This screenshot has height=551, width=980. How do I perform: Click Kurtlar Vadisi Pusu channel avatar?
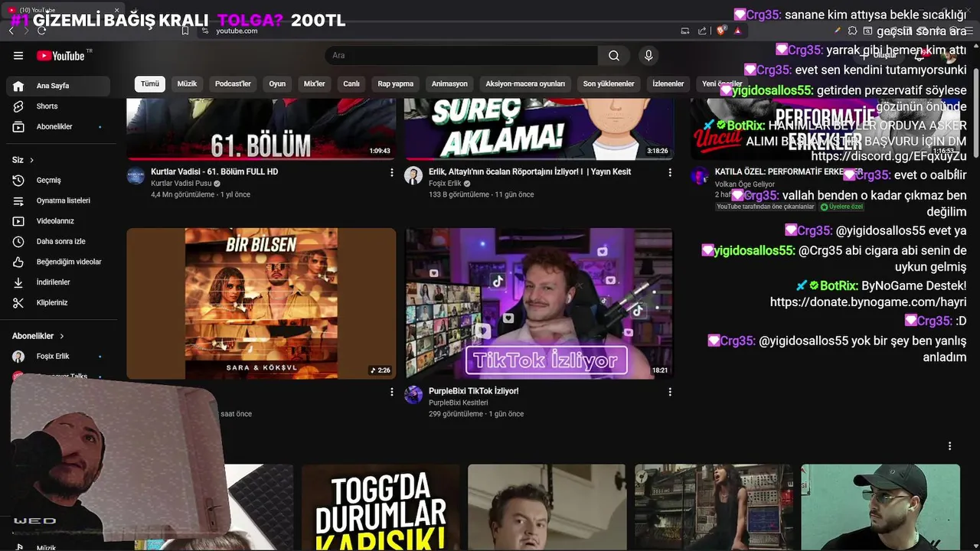tap(136, 175)
